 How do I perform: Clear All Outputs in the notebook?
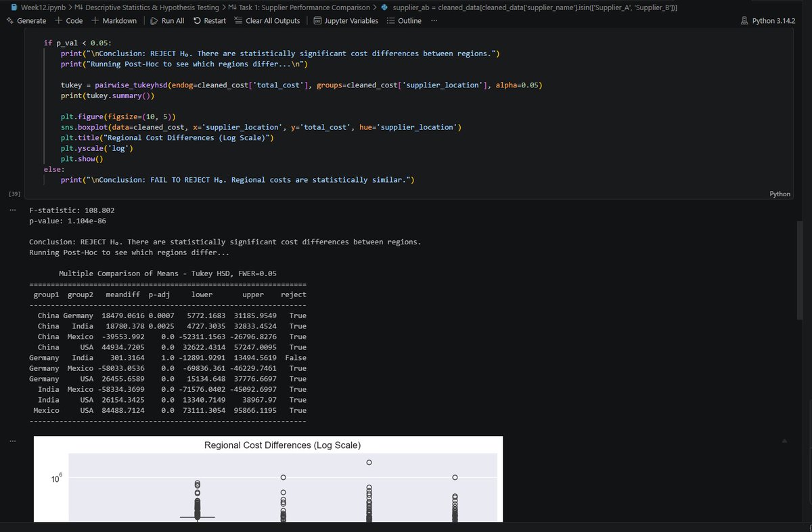click(x=267, y=20)
